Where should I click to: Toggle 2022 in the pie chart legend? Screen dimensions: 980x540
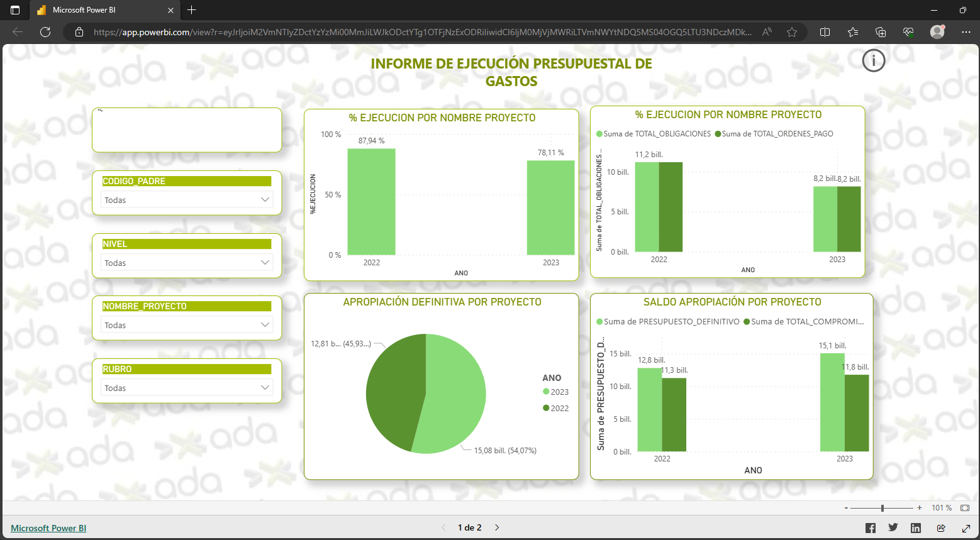[x=555, y=408]
